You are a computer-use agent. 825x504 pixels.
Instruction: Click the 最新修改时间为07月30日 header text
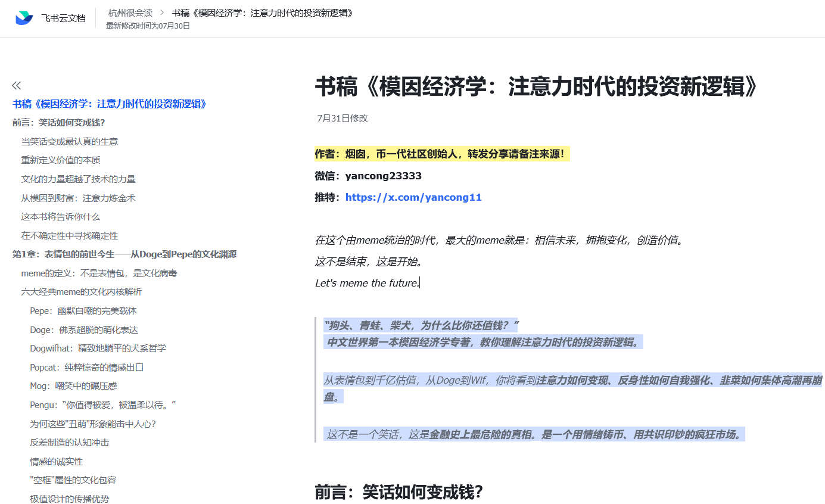(148, 26)
